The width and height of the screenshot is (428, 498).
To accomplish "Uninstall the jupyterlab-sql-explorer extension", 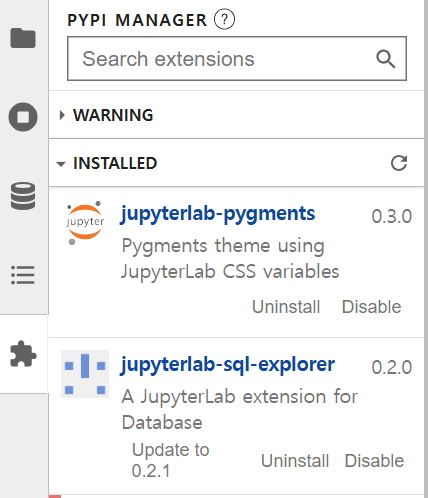I will [295, 461].
